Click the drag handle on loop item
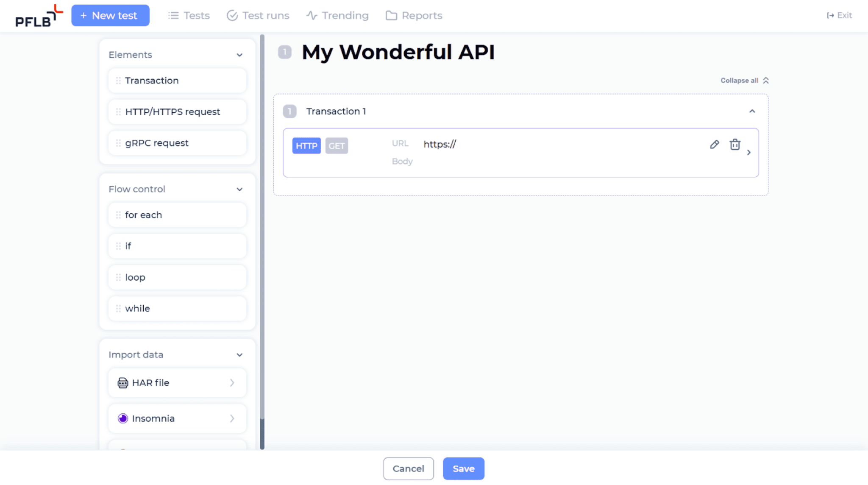Screen dimensions: 868x485 pos(118,278)
